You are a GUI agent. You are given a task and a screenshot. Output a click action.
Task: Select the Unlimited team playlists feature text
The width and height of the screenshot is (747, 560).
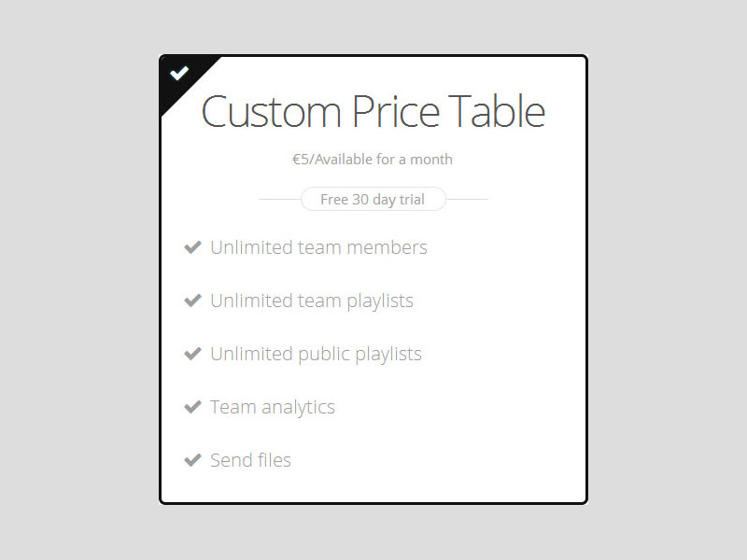(311, 301)
